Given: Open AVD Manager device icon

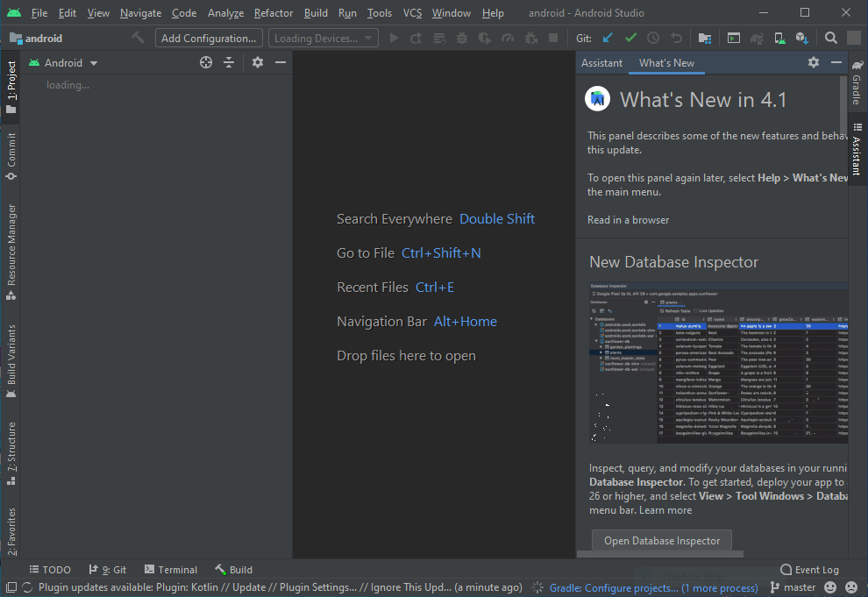Looking at the screenshot, I should point(779,39).
